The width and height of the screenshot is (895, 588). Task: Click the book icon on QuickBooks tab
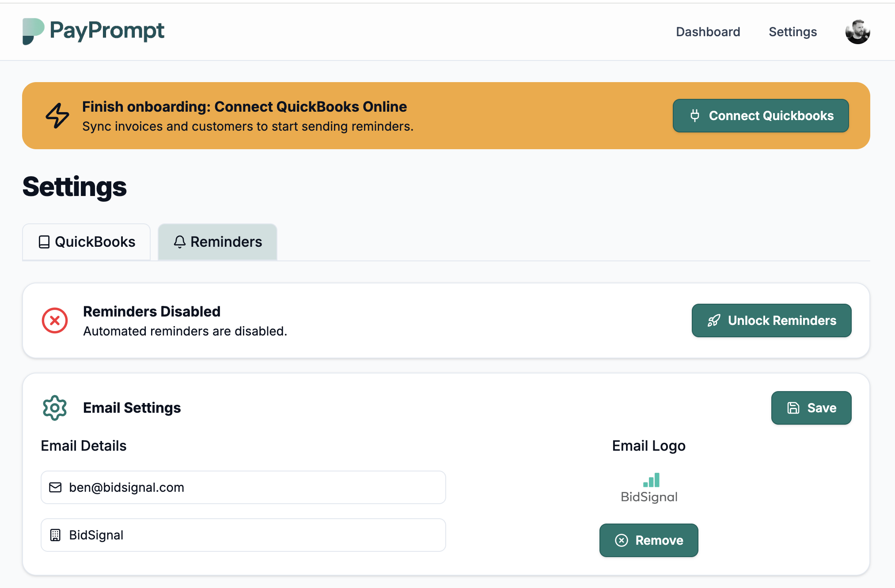click(x=44, y=242)
